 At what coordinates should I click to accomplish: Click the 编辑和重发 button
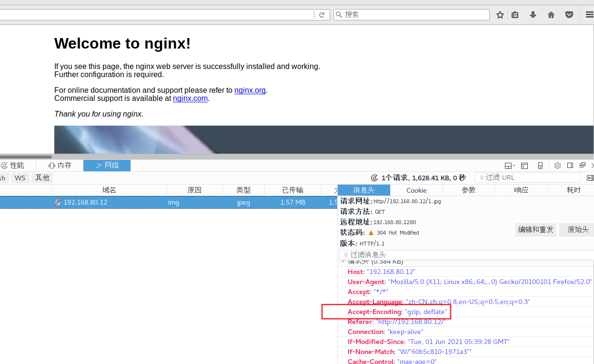click(x=536, y=230)
